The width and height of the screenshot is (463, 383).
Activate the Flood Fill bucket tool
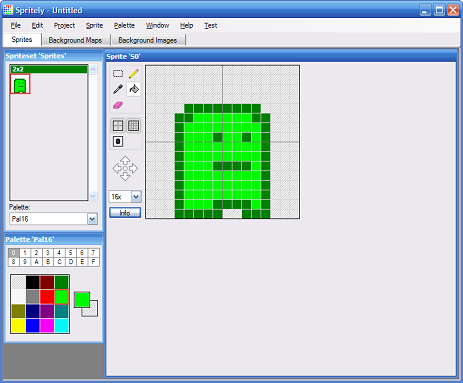coord(134,89)
